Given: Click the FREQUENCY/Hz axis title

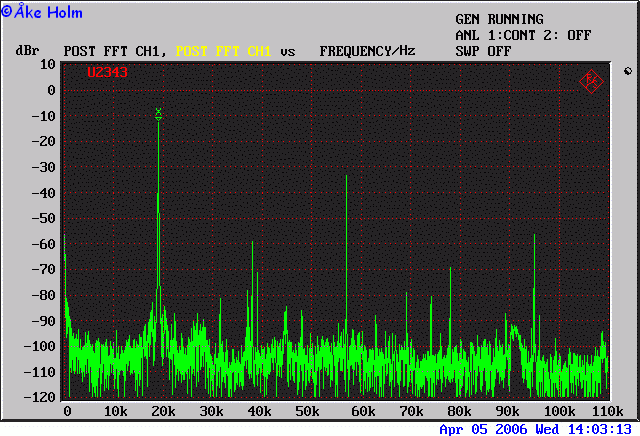Looking at the screenshot, I should pos(367,51).
